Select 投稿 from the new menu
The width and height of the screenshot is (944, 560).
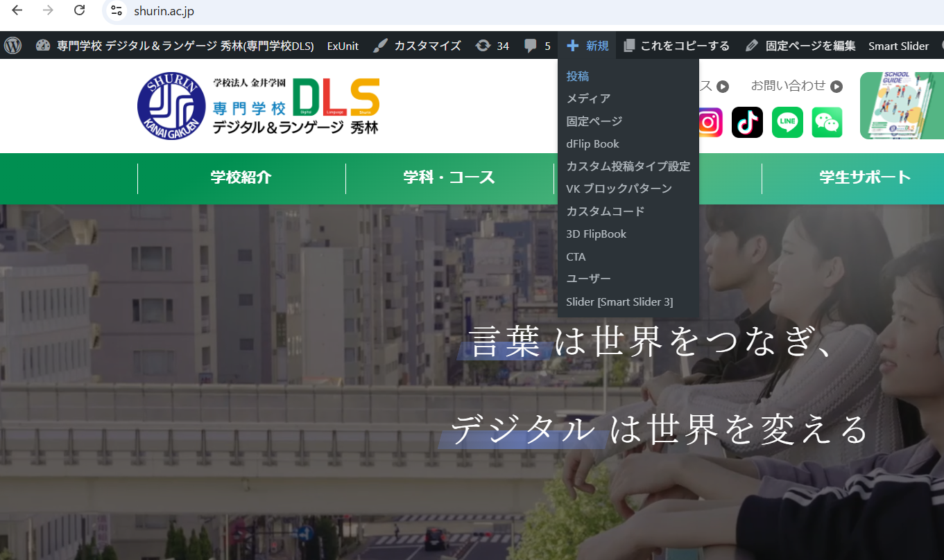tap(577, 76)
